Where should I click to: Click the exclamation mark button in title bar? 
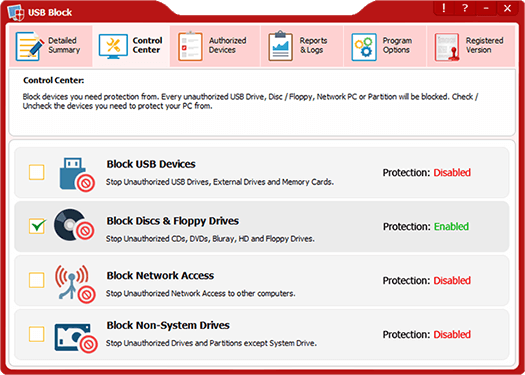click(x=444, y=8)
